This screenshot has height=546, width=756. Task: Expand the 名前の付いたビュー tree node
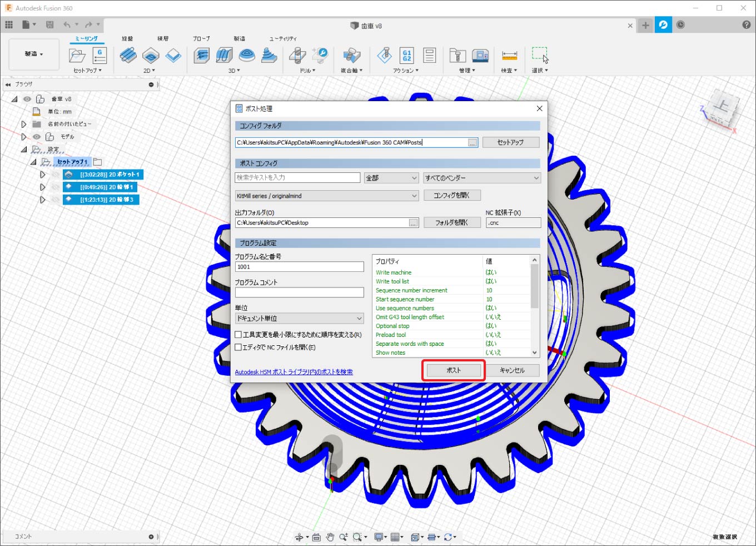[x=23, y=124]
